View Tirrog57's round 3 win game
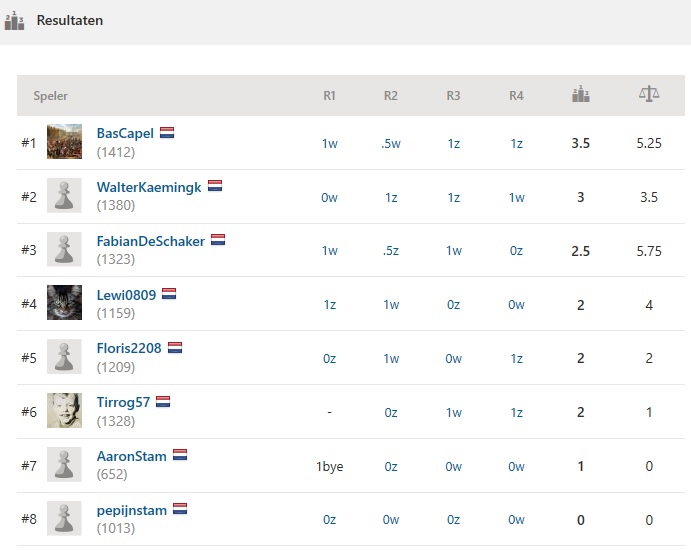691x550 pixels. click(453, 412)
